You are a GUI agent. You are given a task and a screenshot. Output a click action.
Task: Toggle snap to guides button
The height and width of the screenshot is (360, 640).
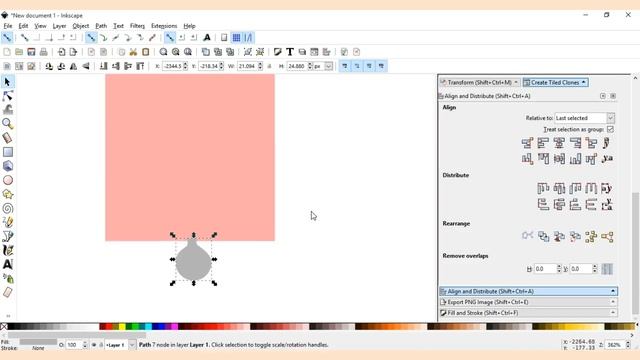tap(248, 38)
